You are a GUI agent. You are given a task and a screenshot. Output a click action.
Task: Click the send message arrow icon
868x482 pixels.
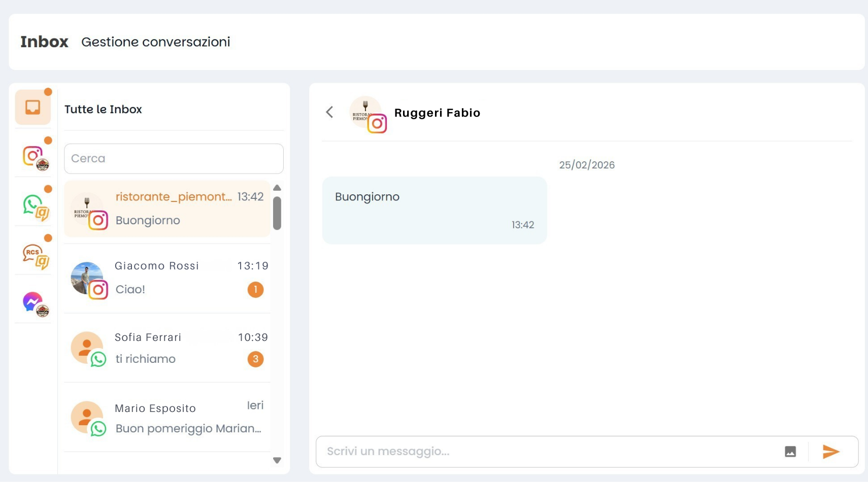(x=830, y=451)
